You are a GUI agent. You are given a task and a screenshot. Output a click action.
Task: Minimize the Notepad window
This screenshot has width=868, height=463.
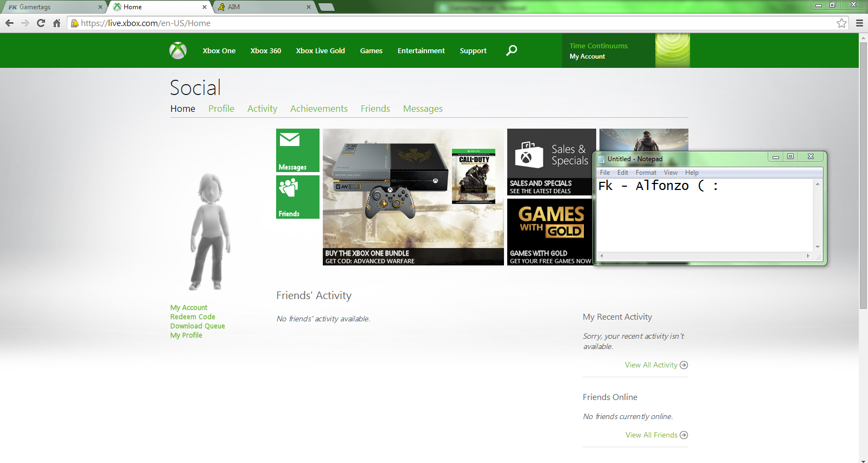click(x=776, y=157)
